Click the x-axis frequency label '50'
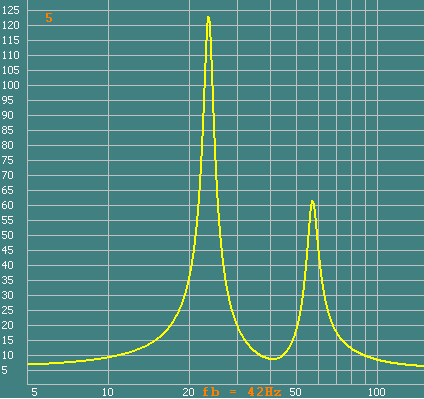Screen dimensions: 424x399 [x=295, y=392]
